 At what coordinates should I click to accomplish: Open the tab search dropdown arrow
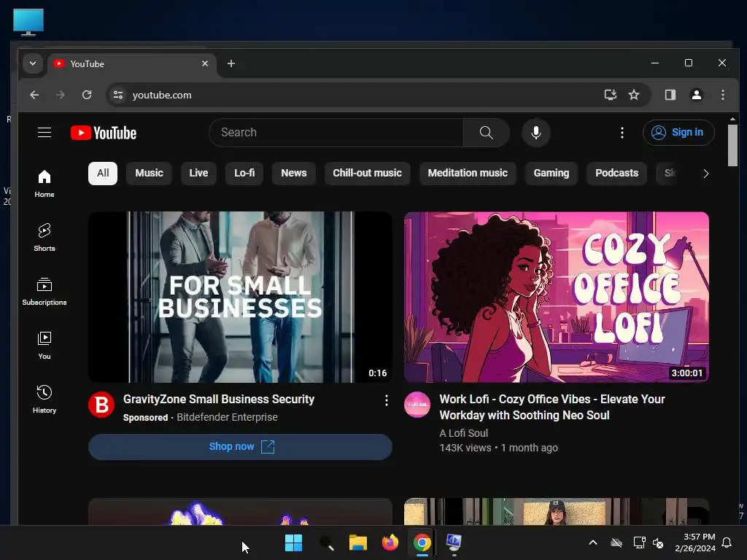[x=33, y=63]
